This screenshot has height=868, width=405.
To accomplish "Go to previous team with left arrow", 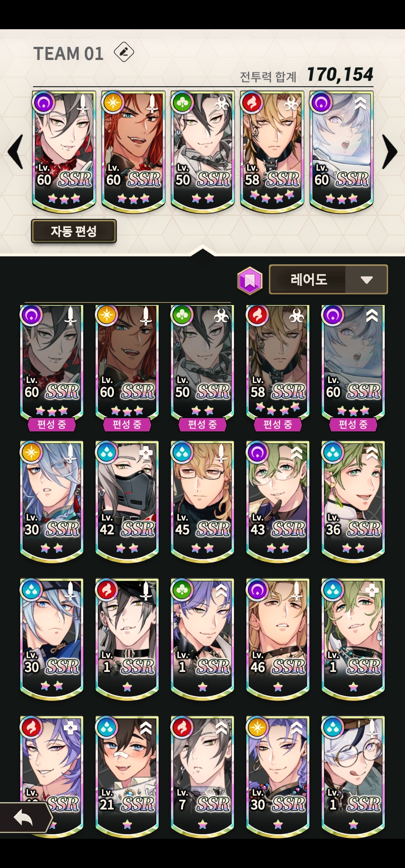I will tap(15, 152).
